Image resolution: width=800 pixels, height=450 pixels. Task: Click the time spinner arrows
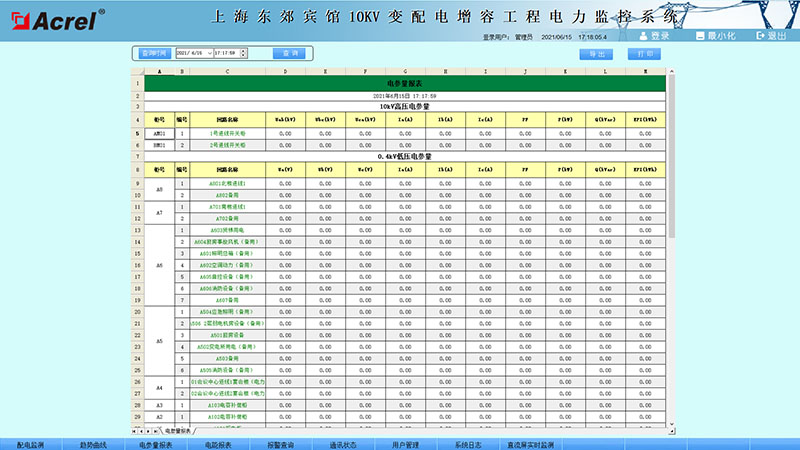(246, 53)
